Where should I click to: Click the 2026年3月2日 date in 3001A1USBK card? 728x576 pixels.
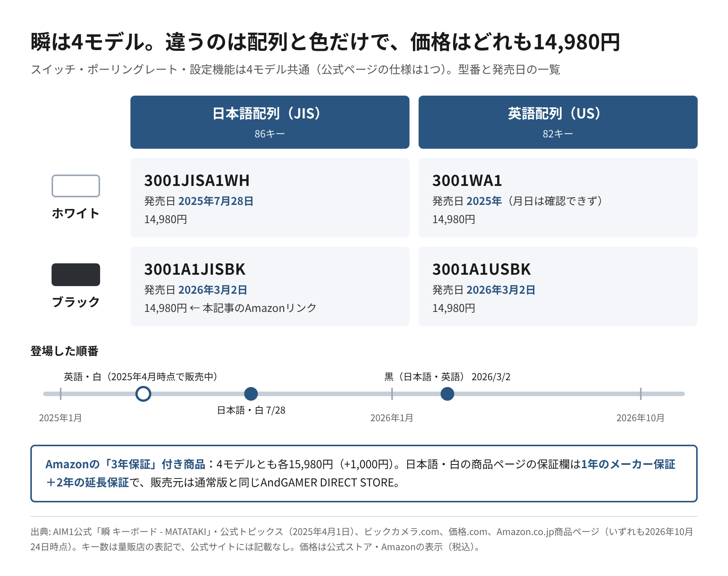500,290
